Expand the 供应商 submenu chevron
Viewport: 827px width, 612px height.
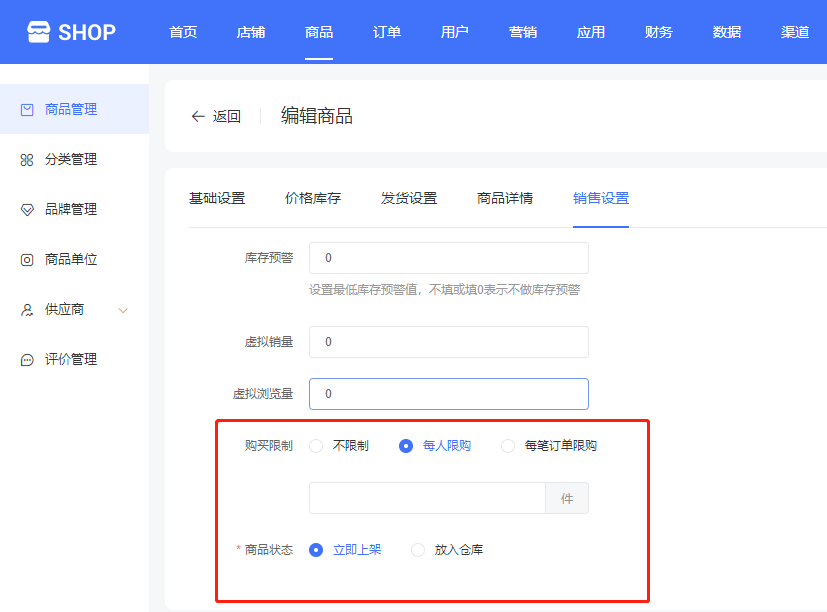(x=123, y=310)
